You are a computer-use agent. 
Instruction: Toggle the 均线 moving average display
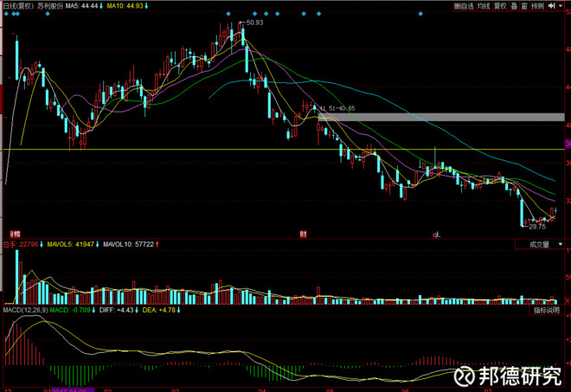(x=484, y=6)
